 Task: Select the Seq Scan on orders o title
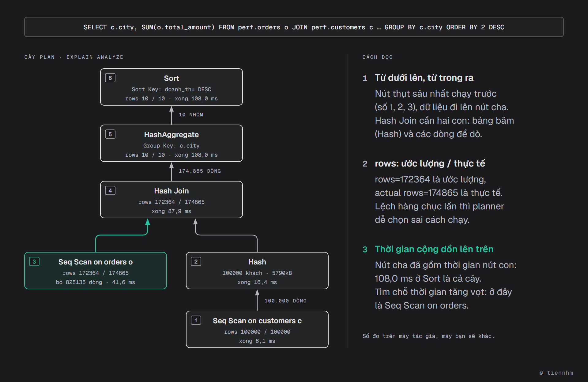(x=95, y=262)
